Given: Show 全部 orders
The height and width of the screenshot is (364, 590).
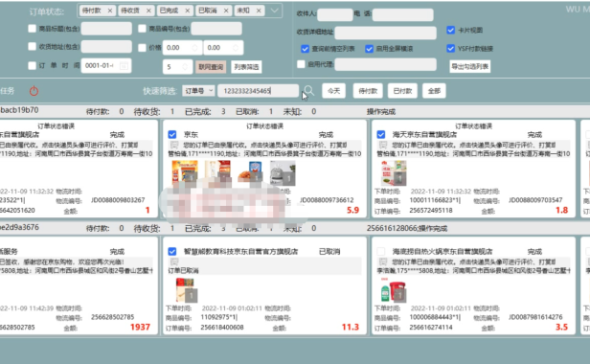Looking at the screenshot, I should (434, 91).
